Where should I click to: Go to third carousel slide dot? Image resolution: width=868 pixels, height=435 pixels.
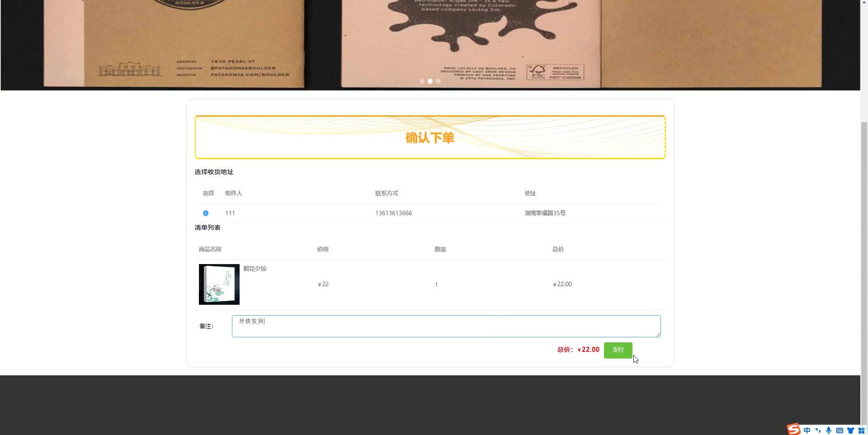point(438,81)
